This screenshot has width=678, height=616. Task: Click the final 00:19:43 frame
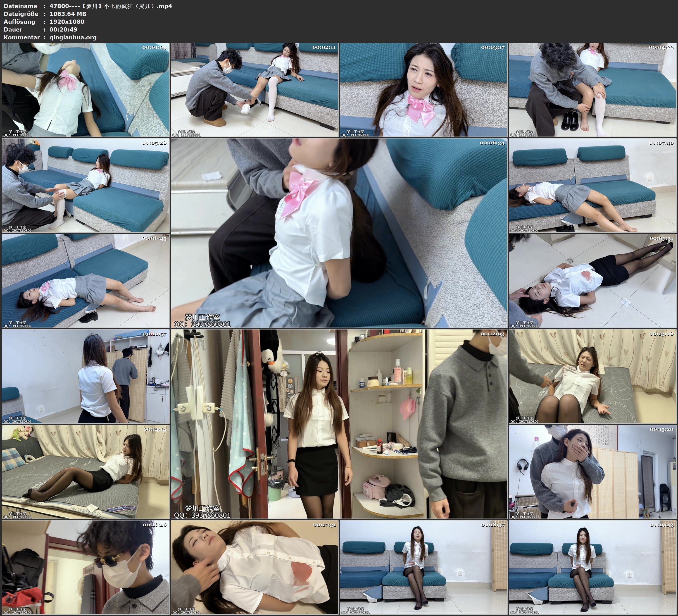tap(593, 567)
